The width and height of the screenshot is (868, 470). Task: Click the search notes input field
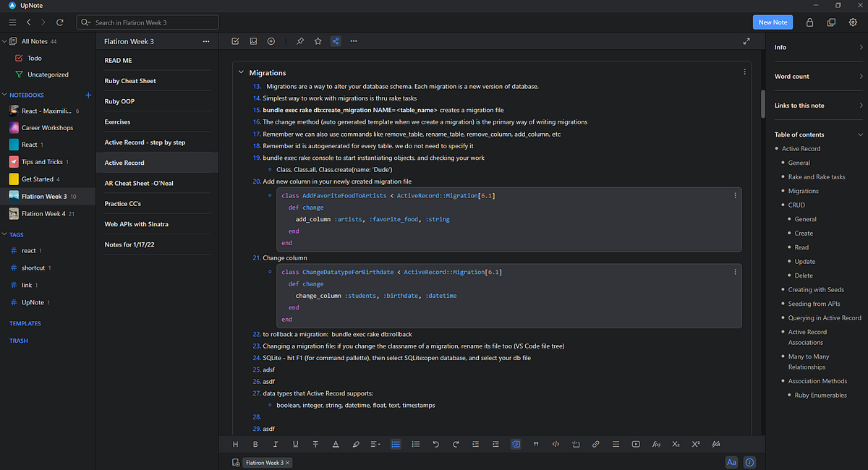click(x=148, y=22)
